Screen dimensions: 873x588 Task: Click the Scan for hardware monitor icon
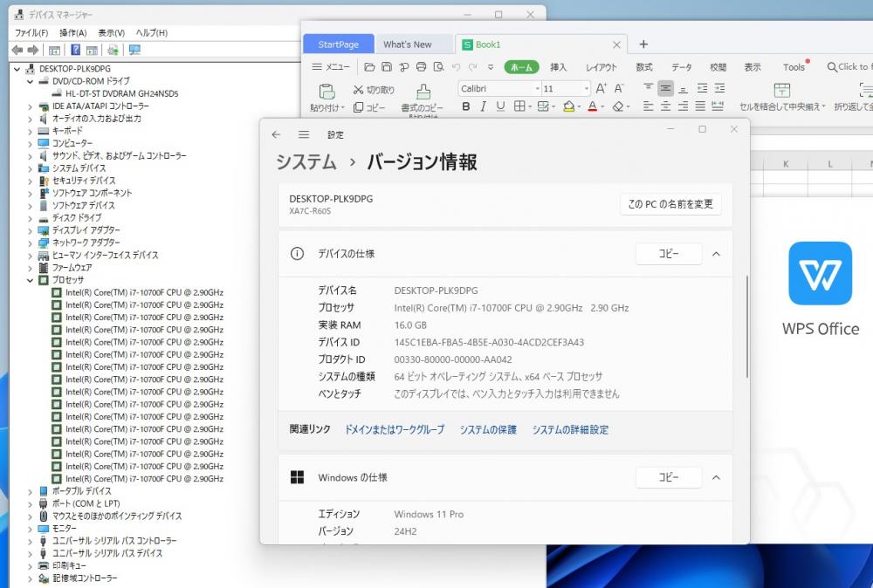click(134, 50)
